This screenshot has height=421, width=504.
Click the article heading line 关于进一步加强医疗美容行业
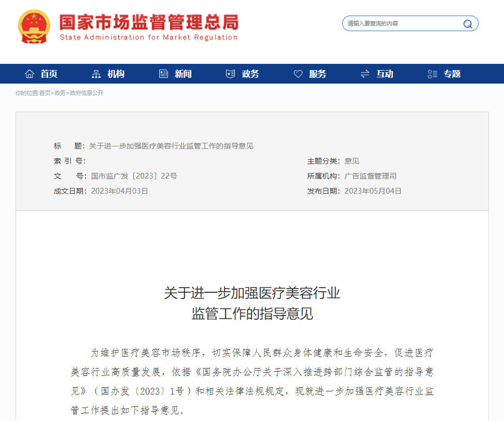[x=252, y=293]
